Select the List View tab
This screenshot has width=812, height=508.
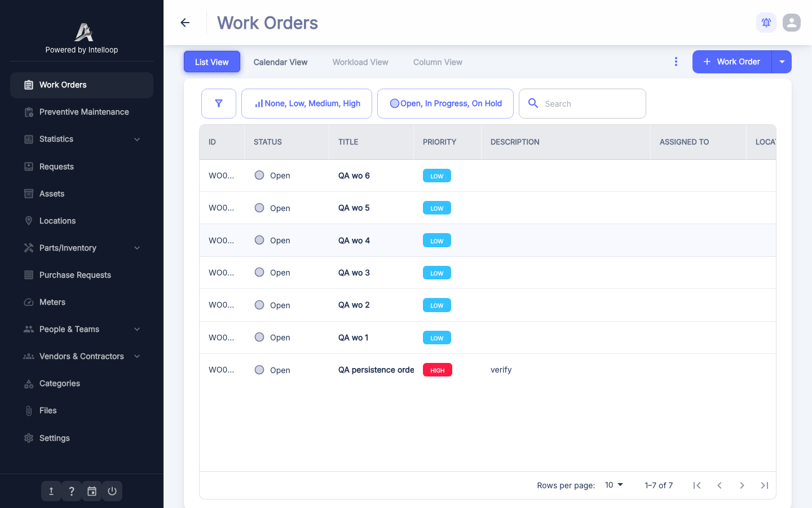click(x=212, y=62)
